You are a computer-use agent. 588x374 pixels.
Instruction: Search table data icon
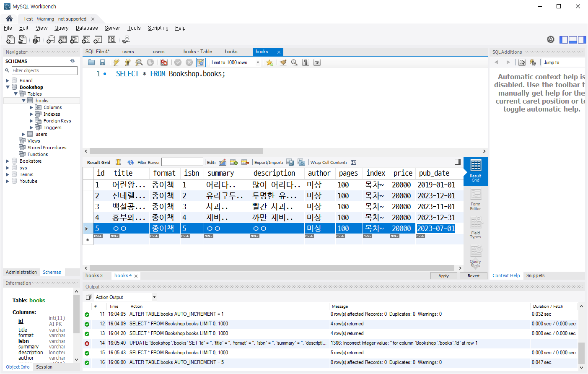pyautogui.click(x=112, y=39)
